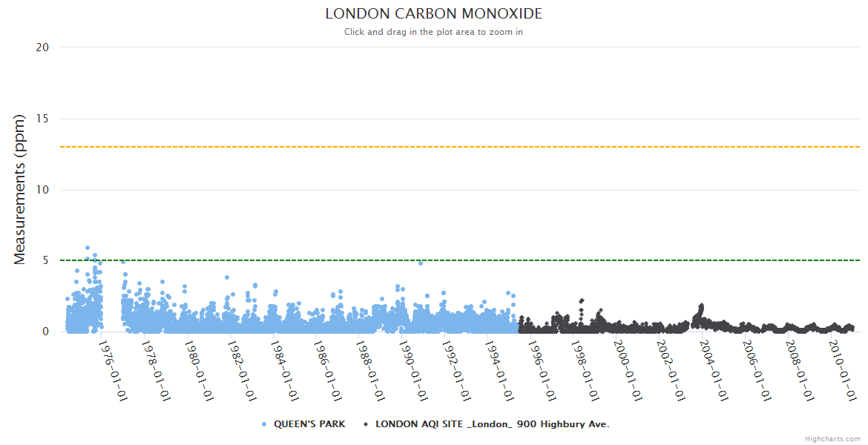The width and height of the screenshot is (868, 445).
Task: Click the dark diamond legend marker
Action: point(366,424)
